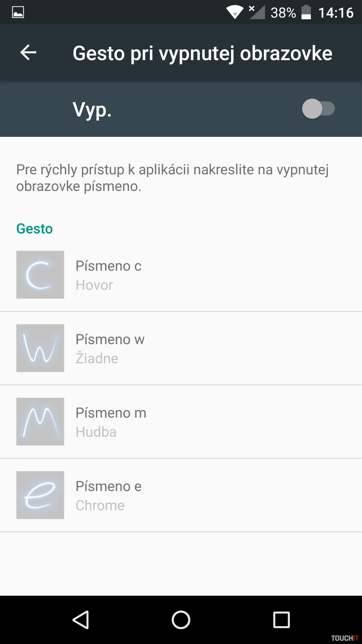This screenshot has height=644, width=362.
Task: Tap the battery status icon
Action: (x=306, y=12)
